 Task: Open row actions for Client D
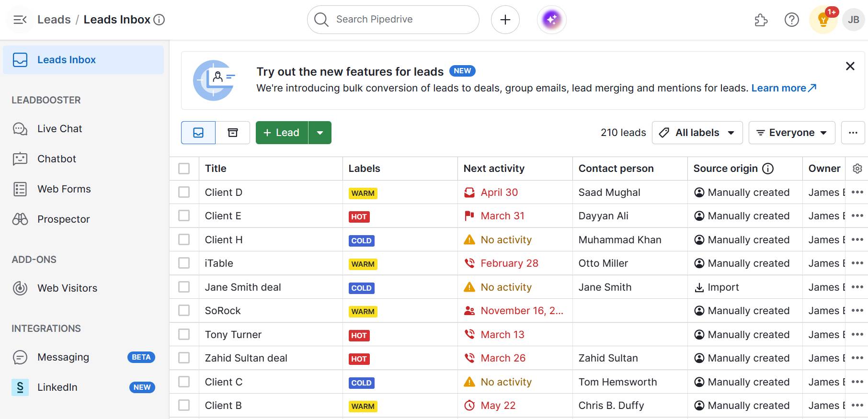click(857, 192)
